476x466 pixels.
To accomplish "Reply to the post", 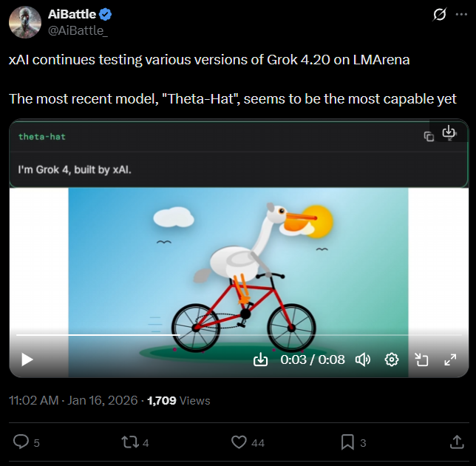I will coord(21,442).
